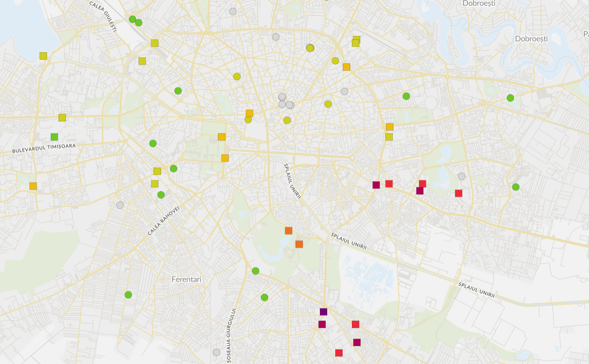
Task: Click the gray circle beside the rightmost red square
Action: pyautogui.click(x=461, y=176)
